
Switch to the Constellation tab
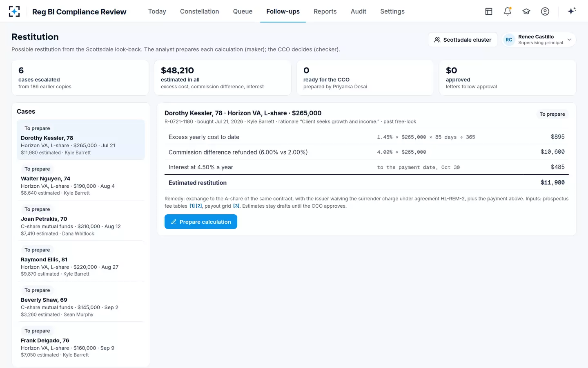click(200, 11)
